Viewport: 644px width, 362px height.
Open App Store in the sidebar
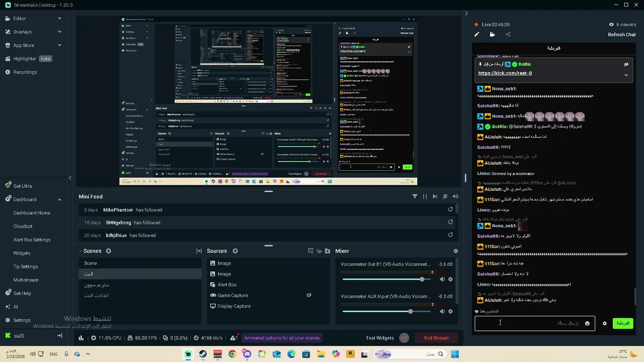point(24,45)
